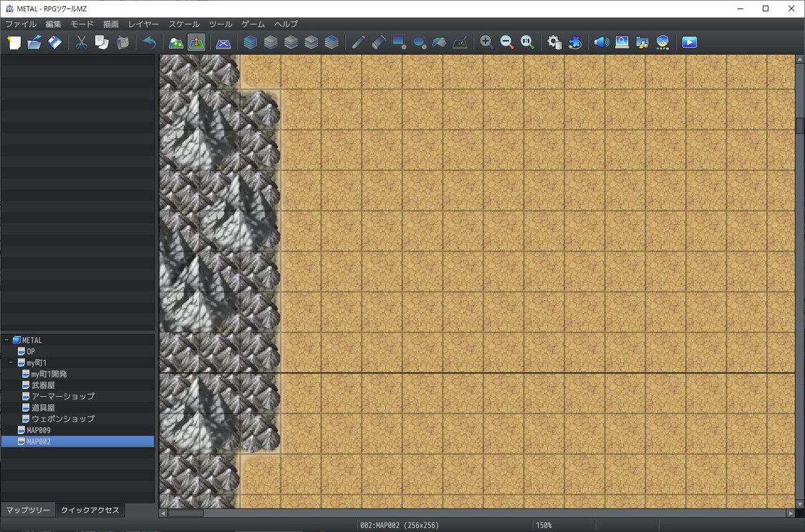This screenshot has height=532, width=805.
Task: Create a new project from the toolbar
Action: tap(13, 42)
